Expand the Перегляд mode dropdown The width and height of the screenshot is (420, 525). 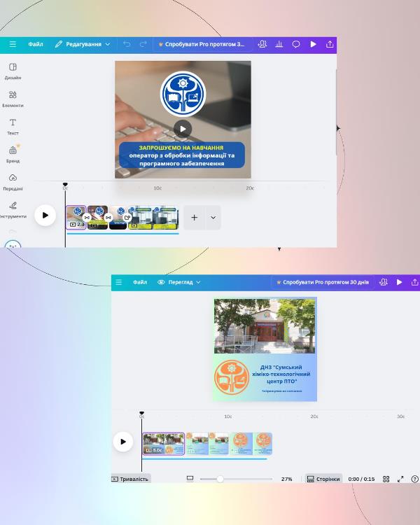[179, 282]
